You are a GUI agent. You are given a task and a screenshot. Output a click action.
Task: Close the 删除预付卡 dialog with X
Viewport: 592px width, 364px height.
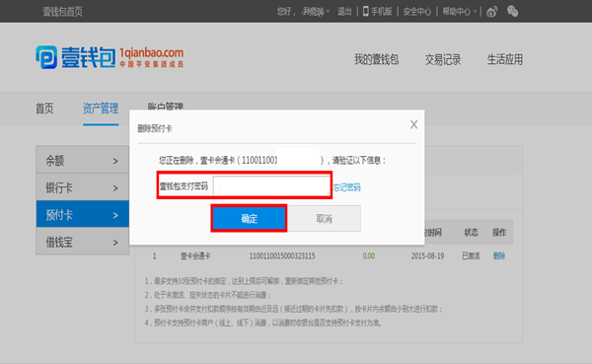413,124
